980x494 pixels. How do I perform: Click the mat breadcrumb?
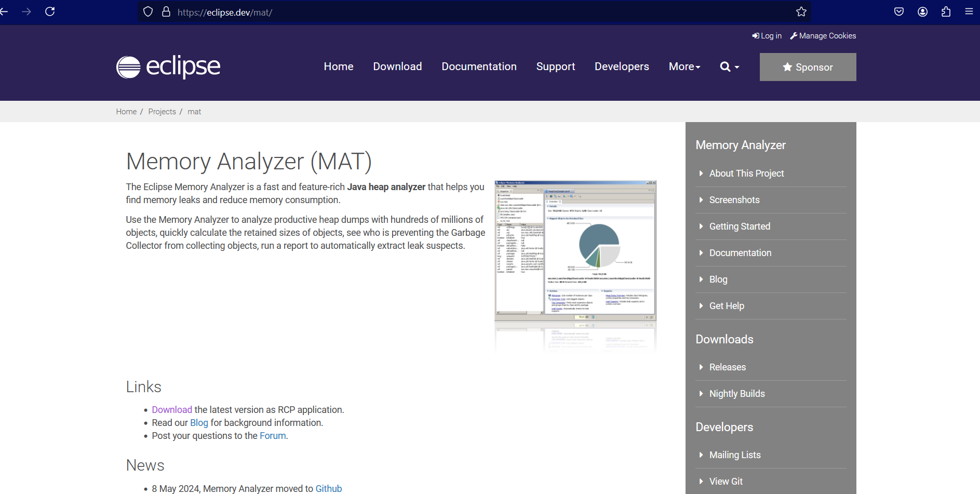point(194,112)
